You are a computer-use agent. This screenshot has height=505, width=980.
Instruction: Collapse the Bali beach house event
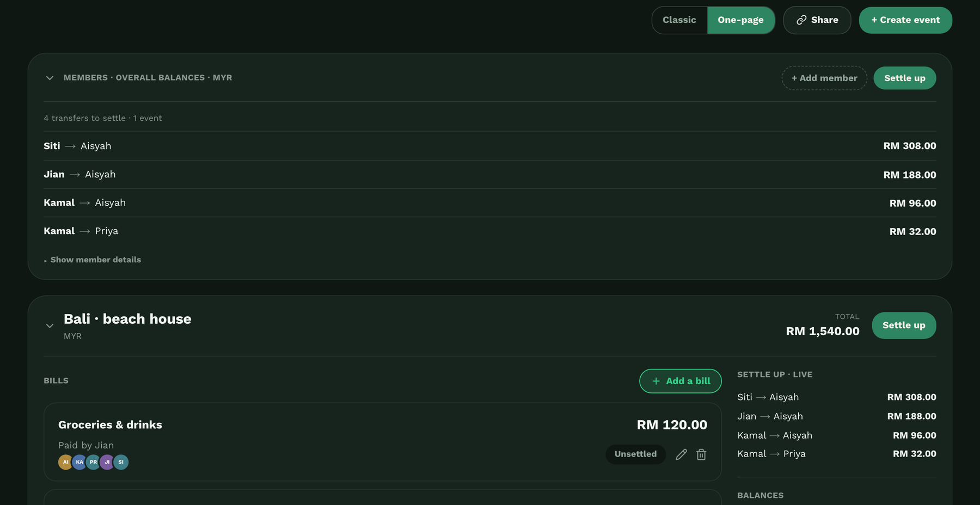(x=50, y=326)
